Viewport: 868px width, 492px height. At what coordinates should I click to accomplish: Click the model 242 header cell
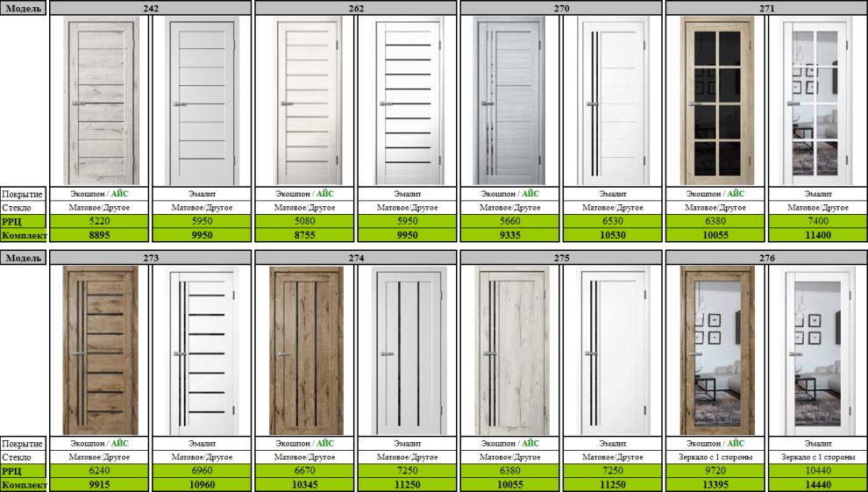coord(151,8)
